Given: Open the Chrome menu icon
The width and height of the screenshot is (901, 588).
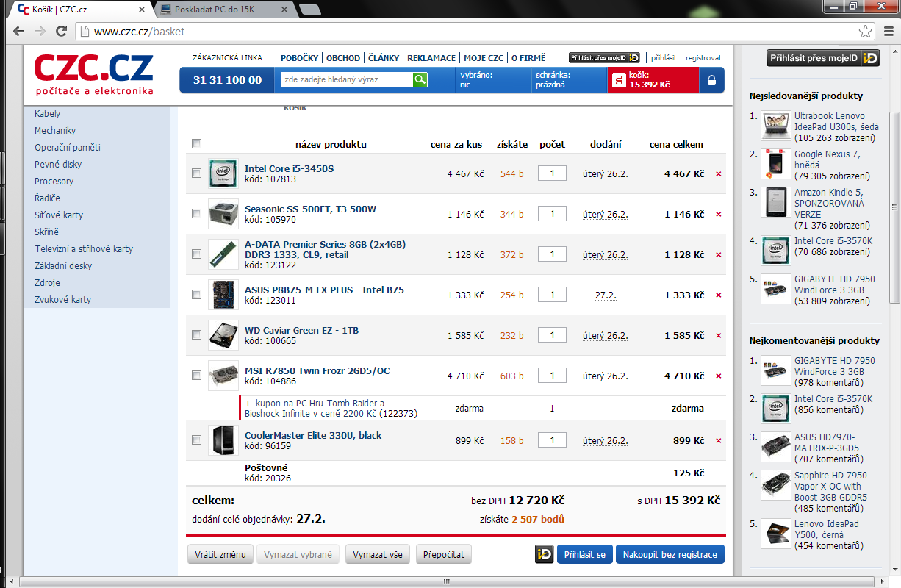Looking at the screenshot, I should click(887, 32).
